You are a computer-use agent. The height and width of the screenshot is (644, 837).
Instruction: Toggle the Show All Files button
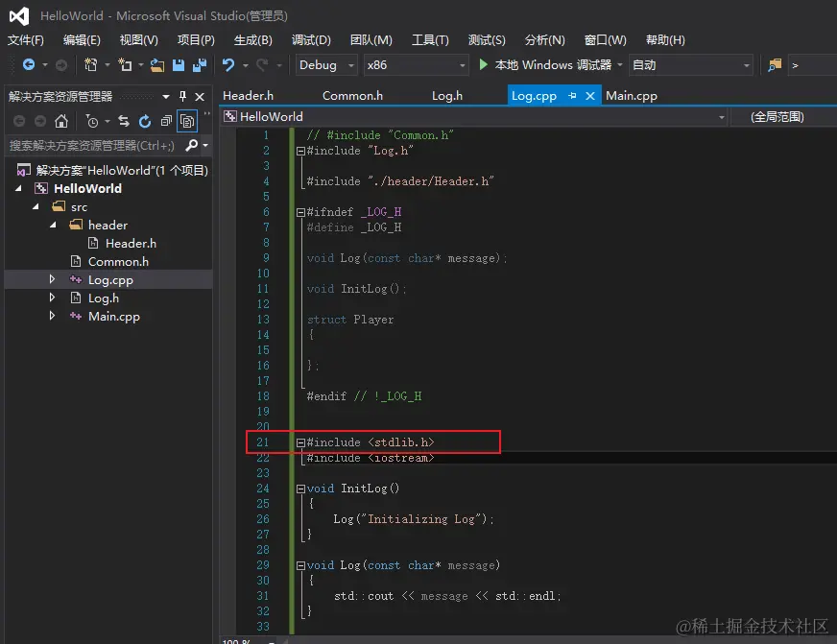point(187,121)
